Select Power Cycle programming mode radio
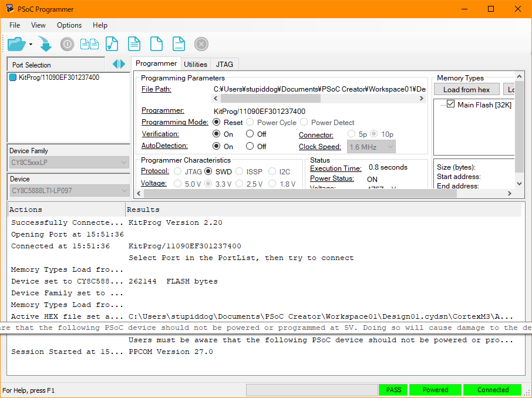Viewport: 532px width, 398px height. [250, 122]
